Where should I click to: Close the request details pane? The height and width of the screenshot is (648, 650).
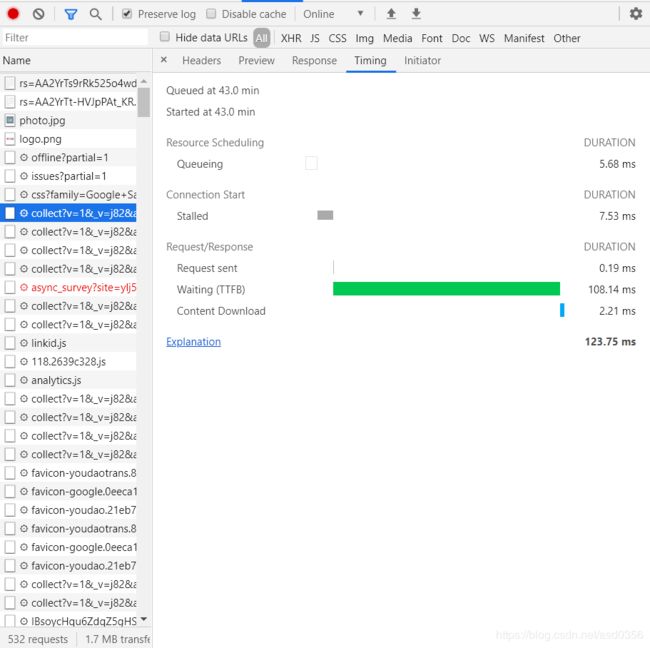tap(164, 60)
